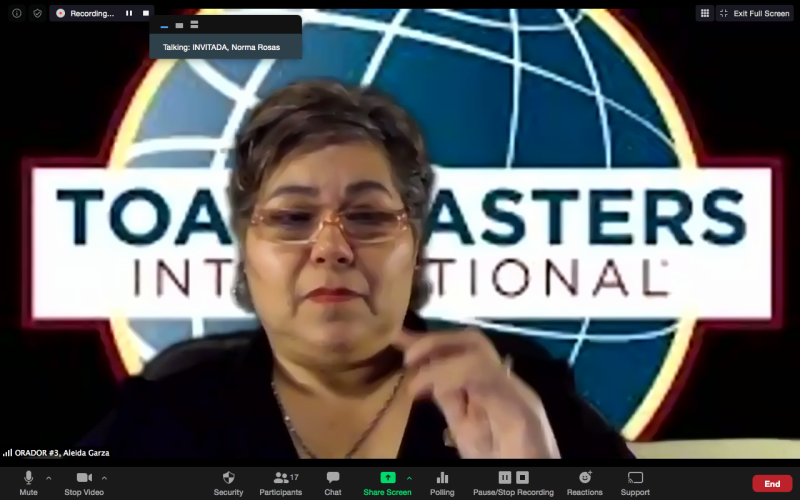Pause recording in the bottom toolbar

point(505,478)
